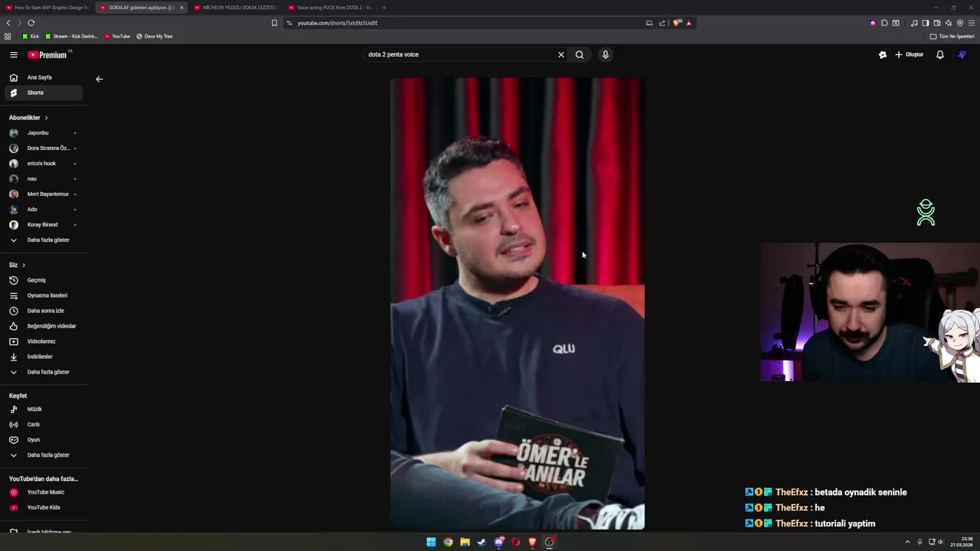Image resolution: width=980 pixels, height=551 pixels.
Task: Switch to How To Start ANY Graphic Design tab
Action: 47,8
